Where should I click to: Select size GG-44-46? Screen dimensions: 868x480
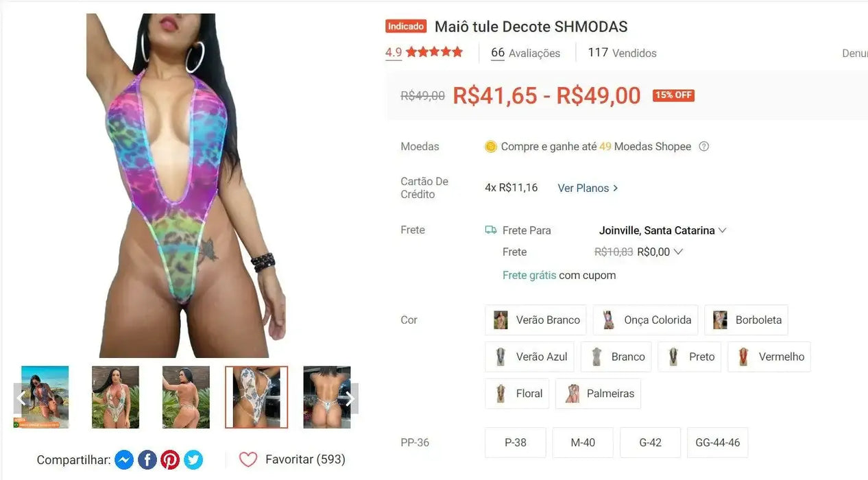coord(717,442)
